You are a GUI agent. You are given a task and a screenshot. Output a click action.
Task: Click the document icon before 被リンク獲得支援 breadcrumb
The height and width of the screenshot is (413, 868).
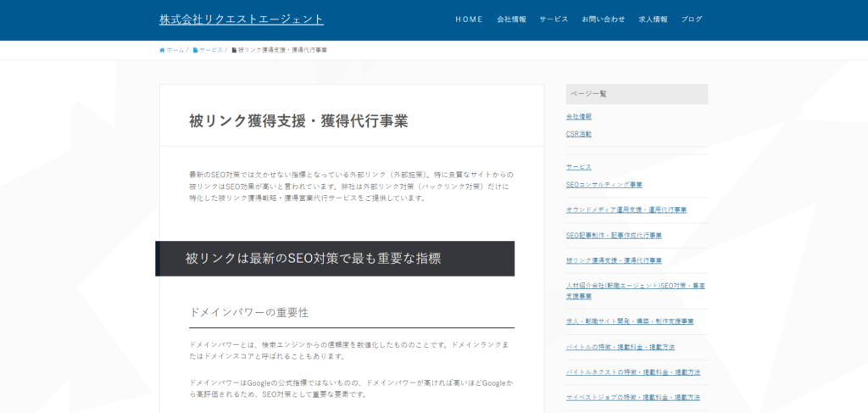[x=234, y=50]
